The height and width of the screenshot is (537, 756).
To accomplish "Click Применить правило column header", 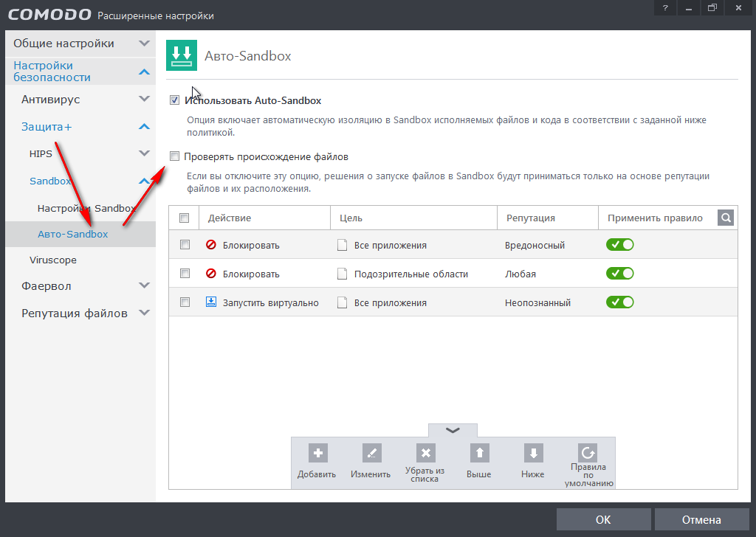I will [x=655, y=218].
